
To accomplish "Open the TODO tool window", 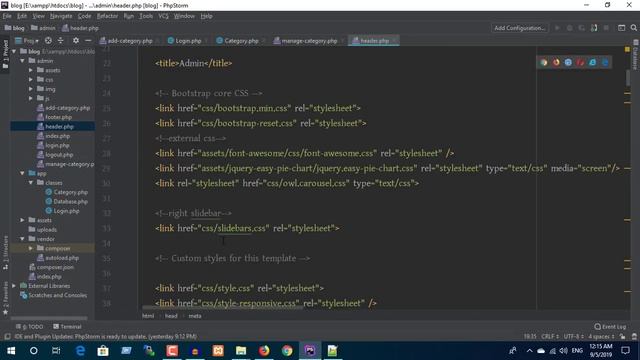I will pos(29,327).
